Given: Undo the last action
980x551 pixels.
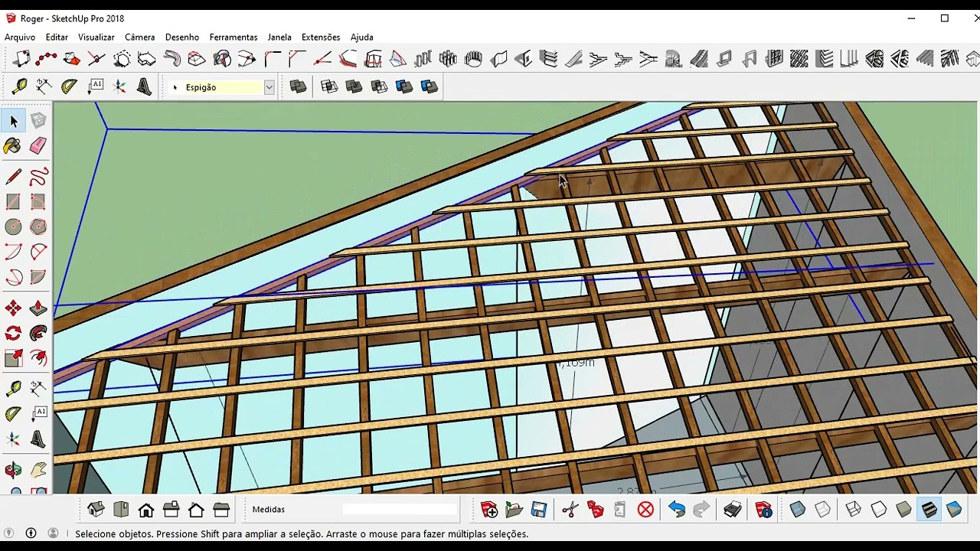Looking at the screenshot, I should (676, 510).
